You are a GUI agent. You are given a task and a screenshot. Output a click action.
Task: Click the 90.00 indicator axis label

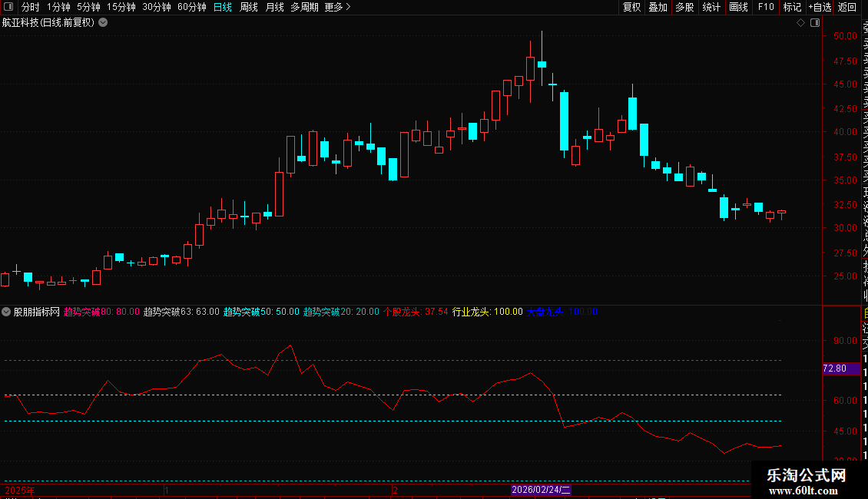click(845, 341)
